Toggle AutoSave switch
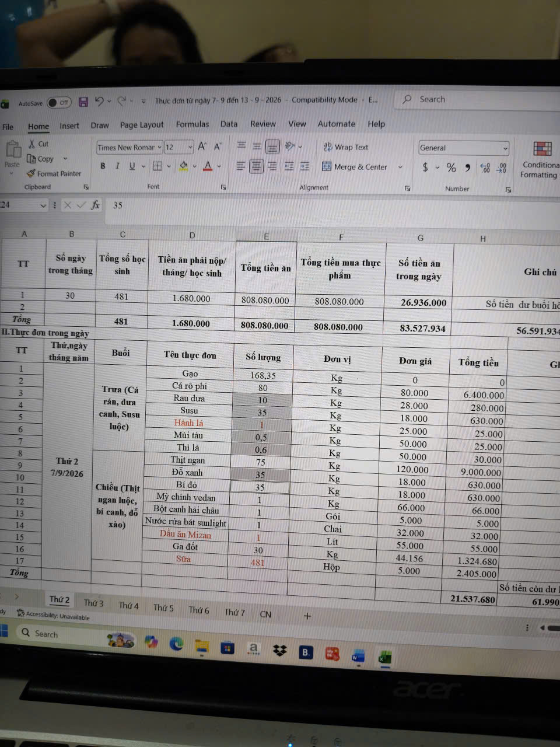 click(x=59, y=103)
